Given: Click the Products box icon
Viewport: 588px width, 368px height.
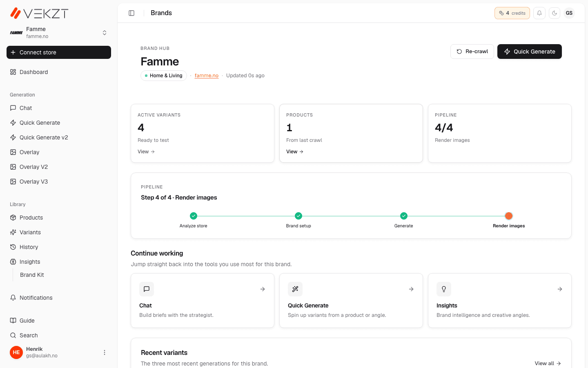Looking at the screenshot, I should pos(13,218).
